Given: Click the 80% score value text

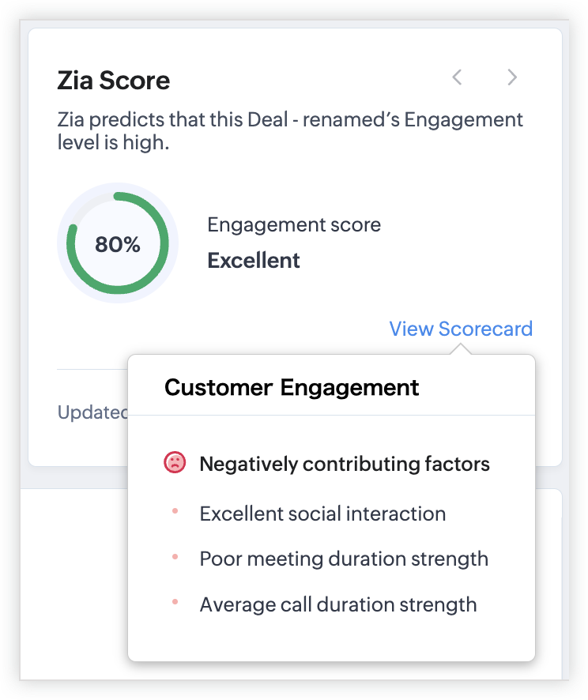Looking at the screenshot, I should (x=118, y=244).
